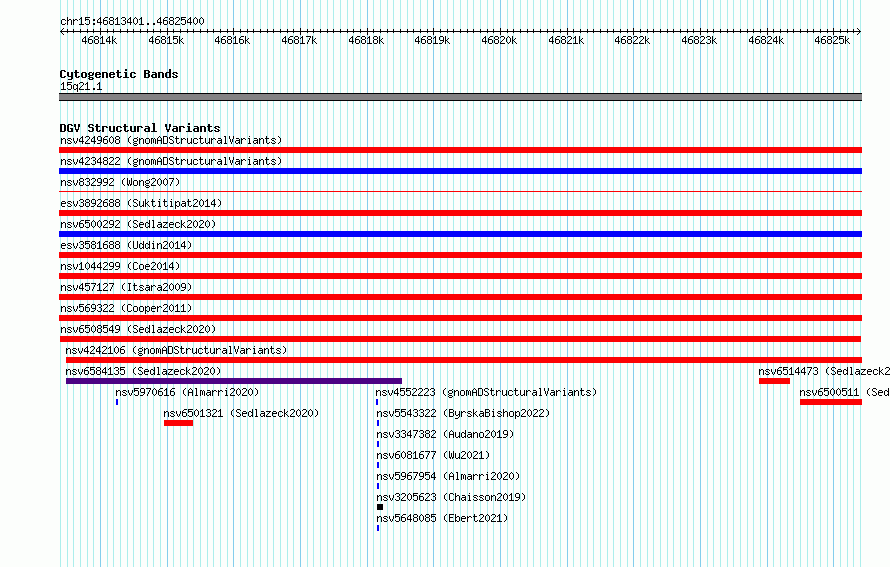The height and width of the screenshot is (567, 890).
Task: Open the nsv832992 (Wong2007) variant label
Action: point(120,182)
